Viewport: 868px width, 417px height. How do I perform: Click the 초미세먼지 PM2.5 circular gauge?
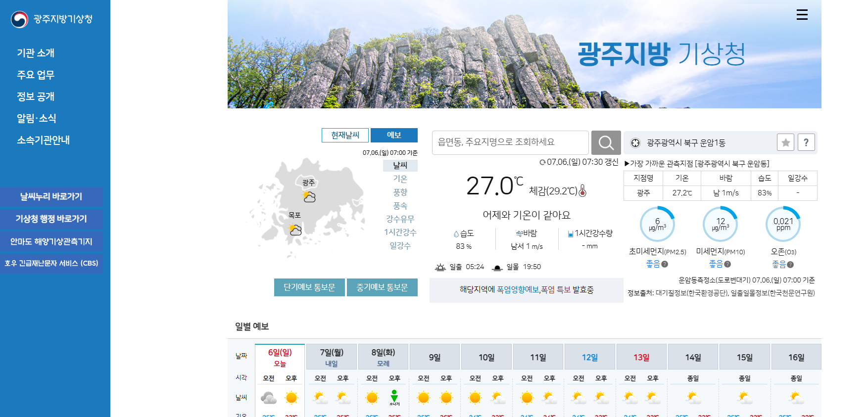click(x=657, y=224)
